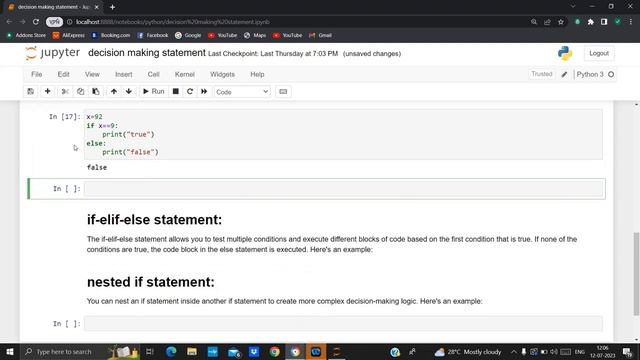Share this page icon in address bar
This screenshot has width=640, height=360.
(x=547, y=22)
